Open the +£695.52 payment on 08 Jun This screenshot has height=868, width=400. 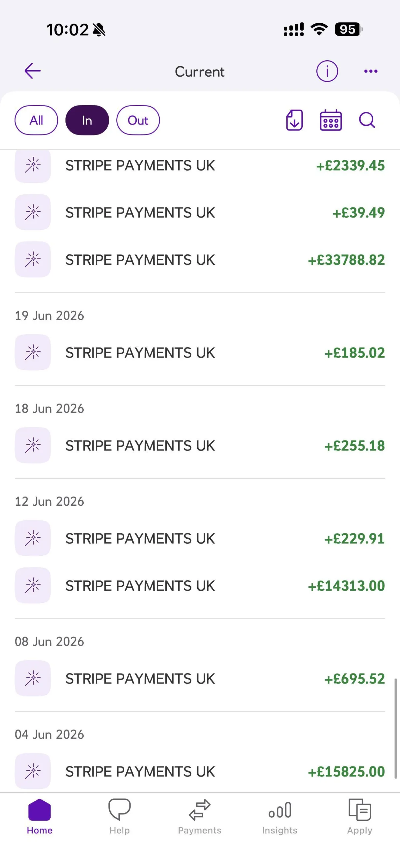[200, 679]
